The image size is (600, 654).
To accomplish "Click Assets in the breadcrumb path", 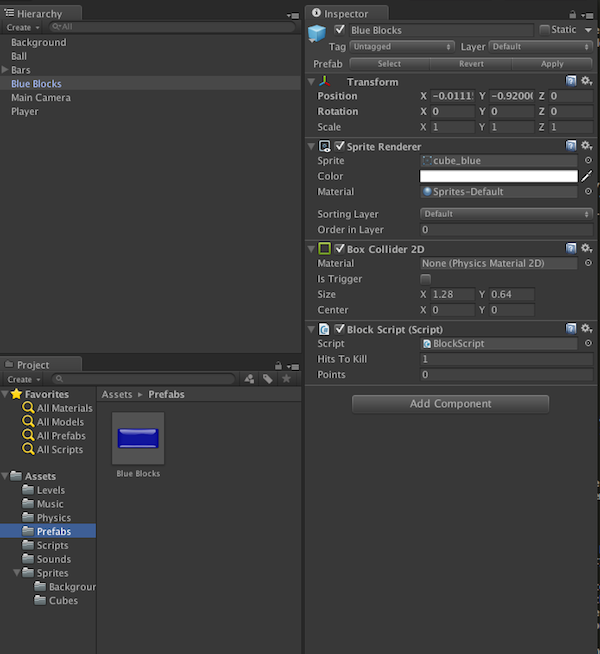I will pyautogui.click(x=117, y=394).
